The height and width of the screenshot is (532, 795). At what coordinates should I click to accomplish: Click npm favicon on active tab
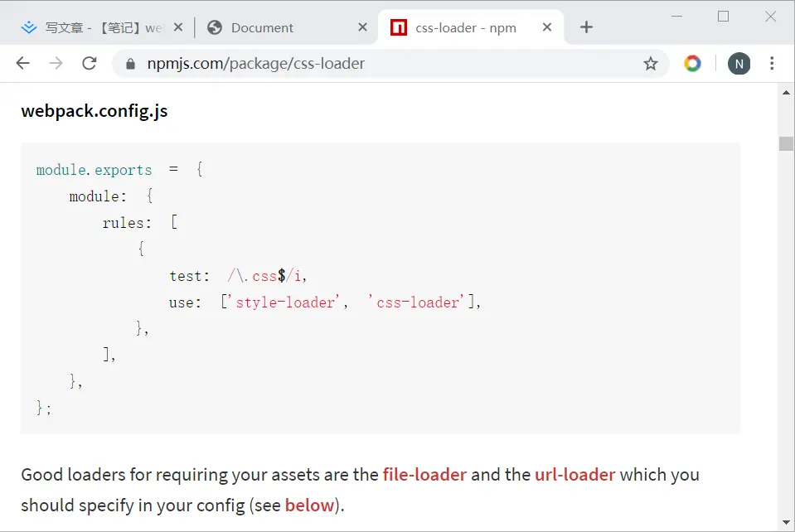click(399, 27)
